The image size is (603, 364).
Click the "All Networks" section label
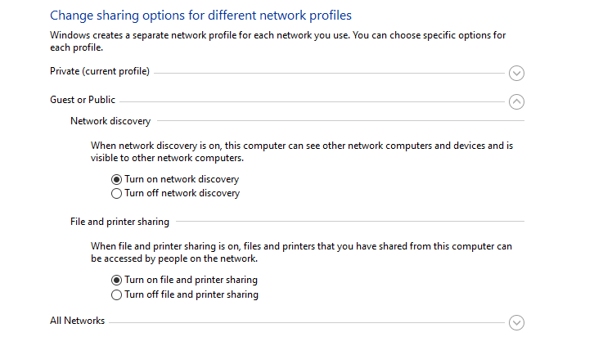click(x=78, y=321)
